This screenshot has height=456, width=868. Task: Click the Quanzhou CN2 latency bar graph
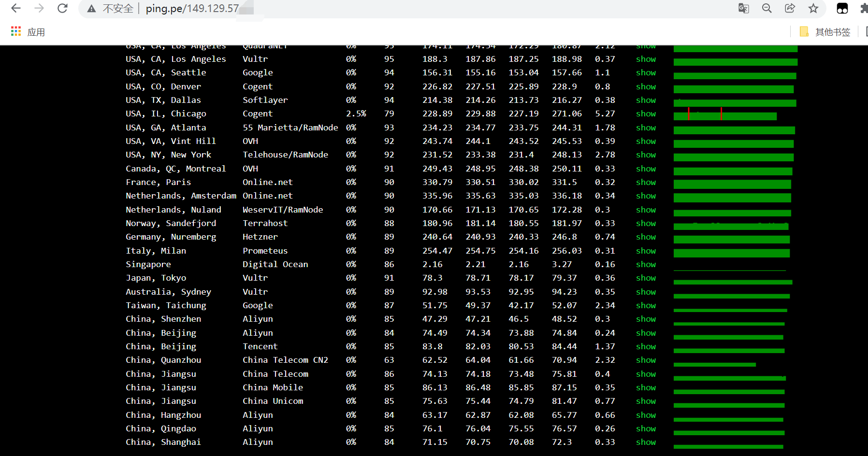pyautogui.click(x=715, y=365)
